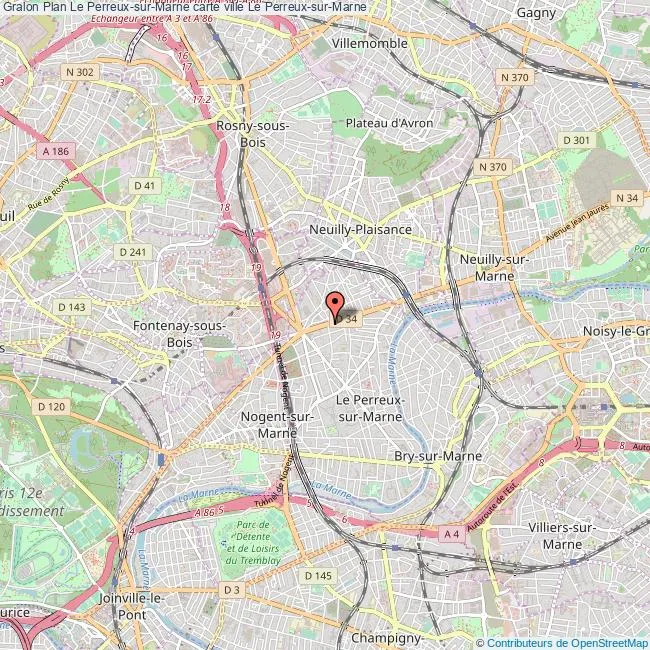This screenshot has height=650, width=650.
Task: Click the Parc de Détente du Tremblay label
Action: [x=253, y=543]
